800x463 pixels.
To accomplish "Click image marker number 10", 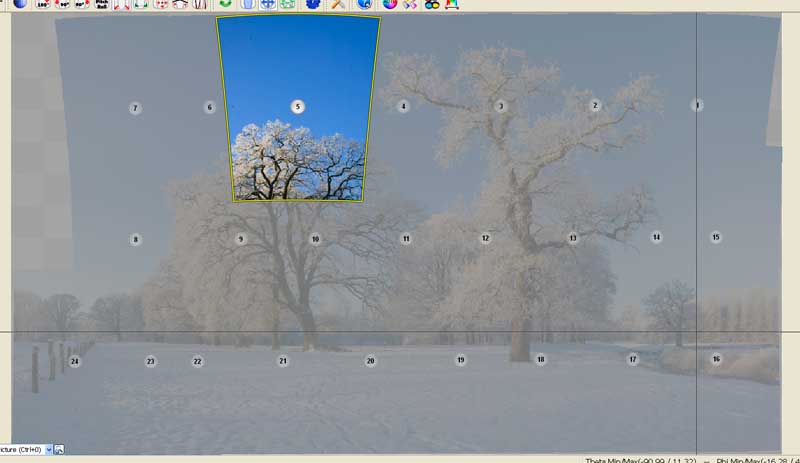I will [x=315, y=239].
